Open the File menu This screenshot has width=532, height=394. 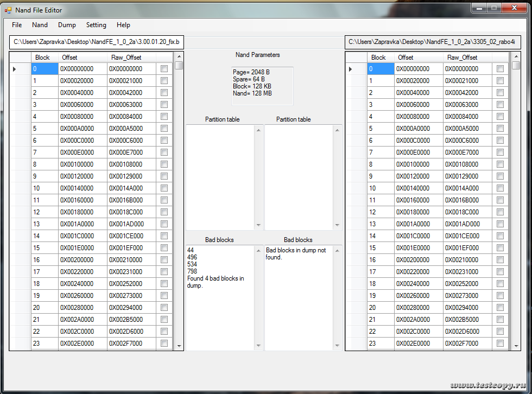click(17, 25)
